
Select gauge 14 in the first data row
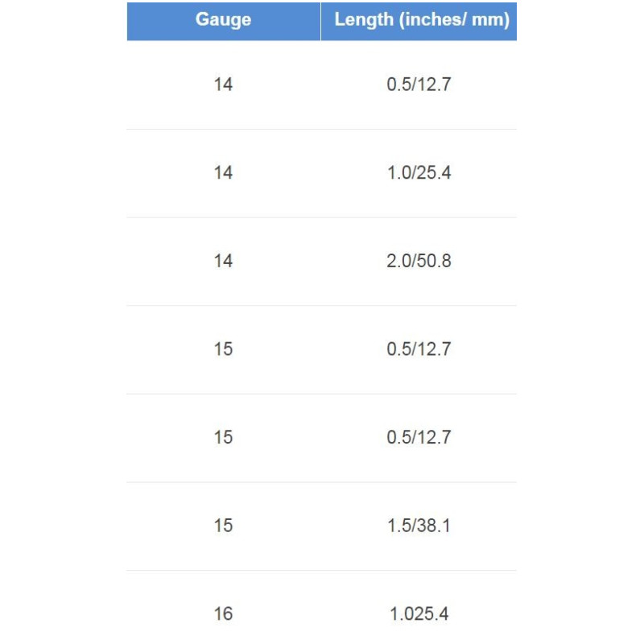coord(223,85)
